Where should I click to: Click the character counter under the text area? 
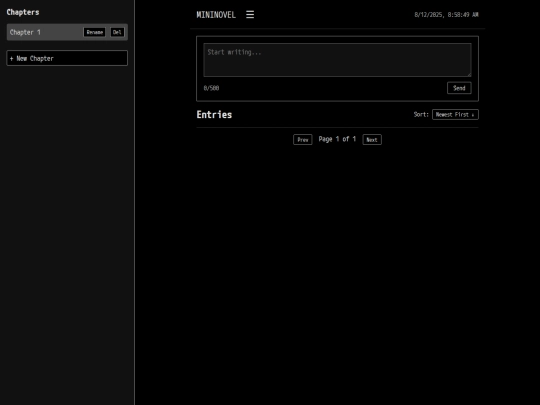pos(211,88)
